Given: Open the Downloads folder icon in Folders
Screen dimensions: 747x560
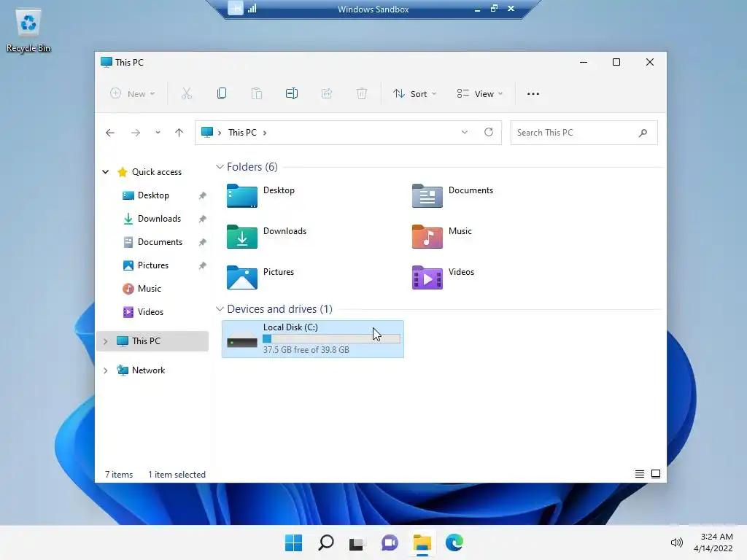Looking at the screenshot, I should pyautogui.click(x=242, y=237).
